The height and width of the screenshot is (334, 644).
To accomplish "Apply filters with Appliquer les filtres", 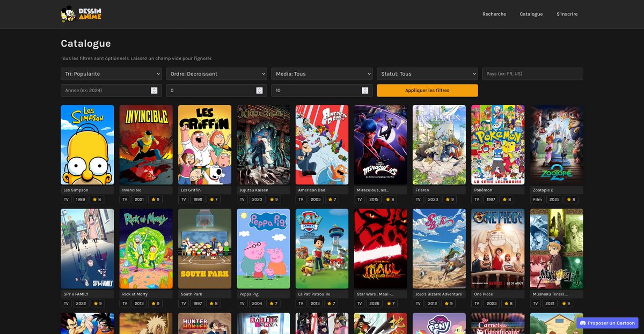I will [x=427, y=91].
